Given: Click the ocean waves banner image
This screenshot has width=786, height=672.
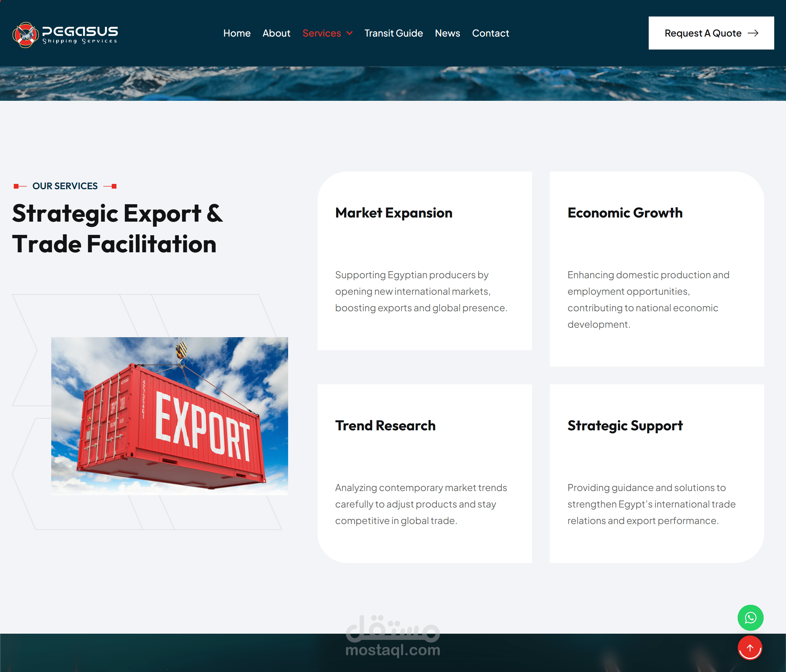Looking at the screenshot, I should [x=393, y=83].
